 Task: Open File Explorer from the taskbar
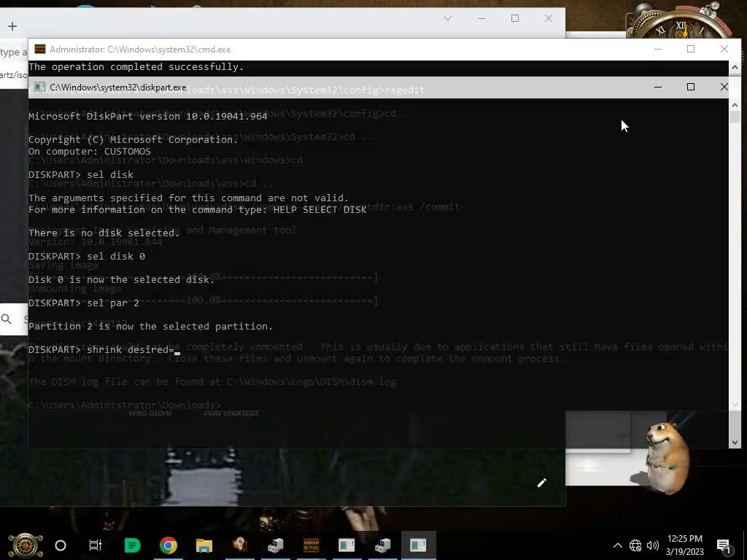click(204, 545)
